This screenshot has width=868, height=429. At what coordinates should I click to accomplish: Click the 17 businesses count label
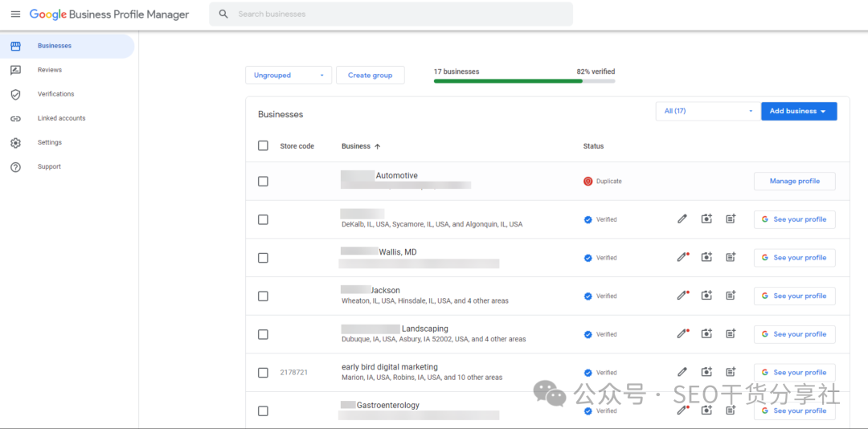[x=457, y=71]
